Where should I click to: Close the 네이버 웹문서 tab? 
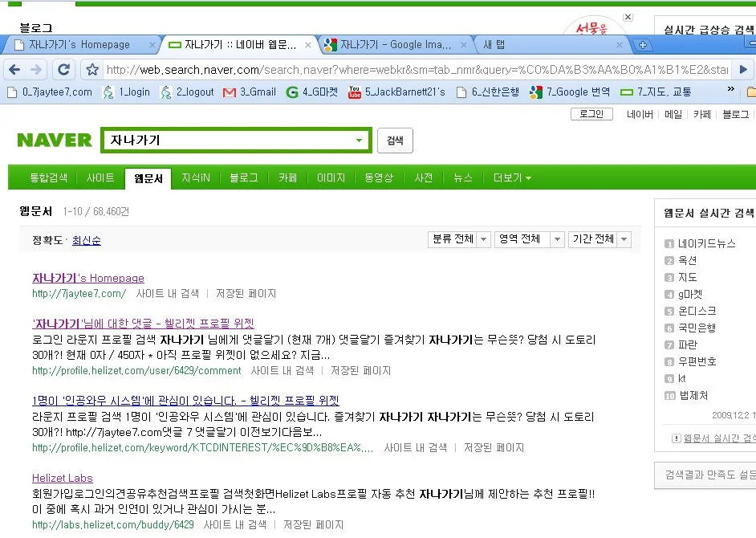[308, 45]
